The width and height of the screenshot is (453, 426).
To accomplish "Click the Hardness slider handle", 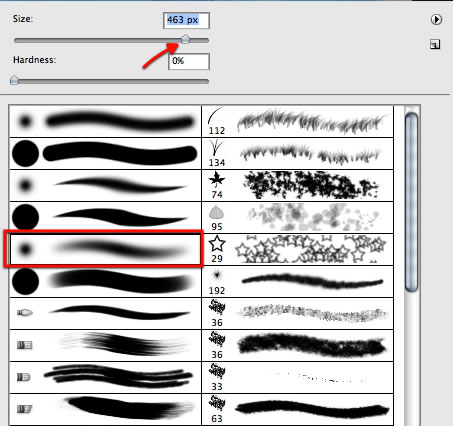I will tap(14, 80).
